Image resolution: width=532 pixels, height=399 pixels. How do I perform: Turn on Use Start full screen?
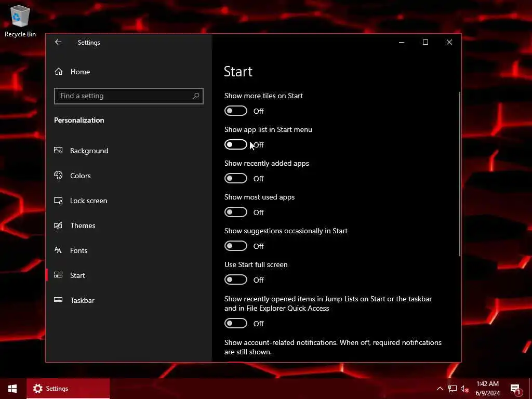[236, 280]
